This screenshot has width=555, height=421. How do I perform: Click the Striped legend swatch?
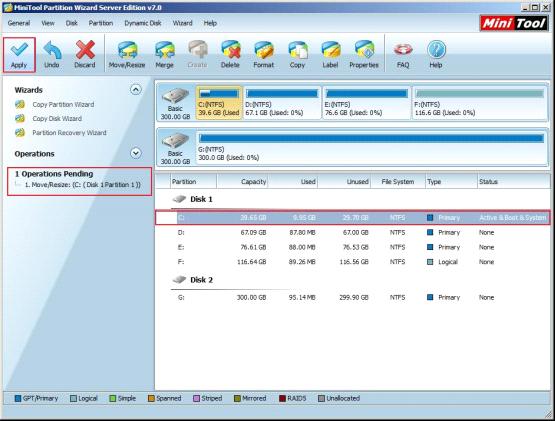[x=196, y=399]
